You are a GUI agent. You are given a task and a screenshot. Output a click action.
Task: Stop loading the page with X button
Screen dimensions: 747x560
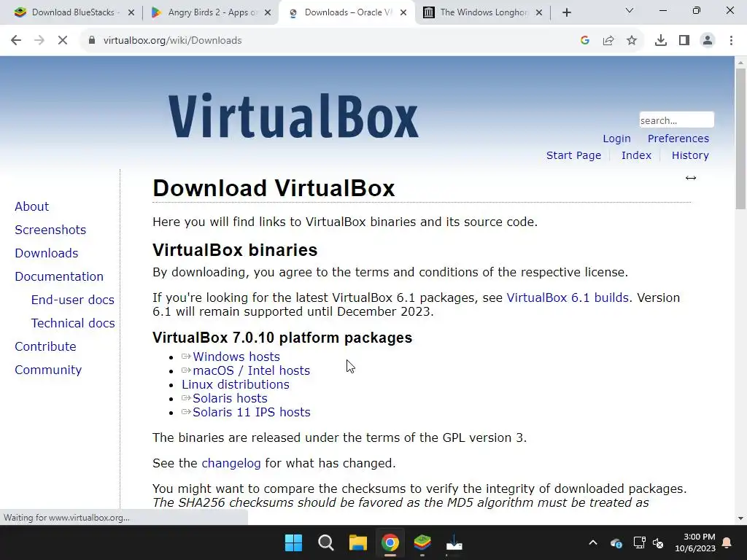[63, 41]
